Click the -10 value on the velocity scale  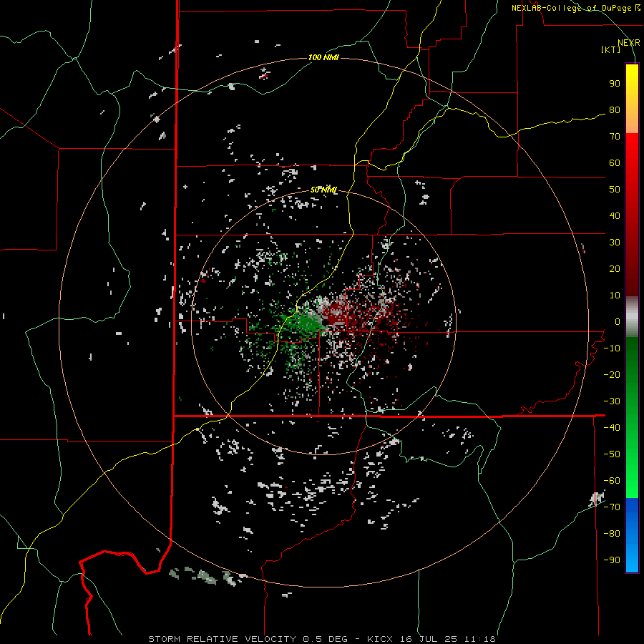(612, 348)
